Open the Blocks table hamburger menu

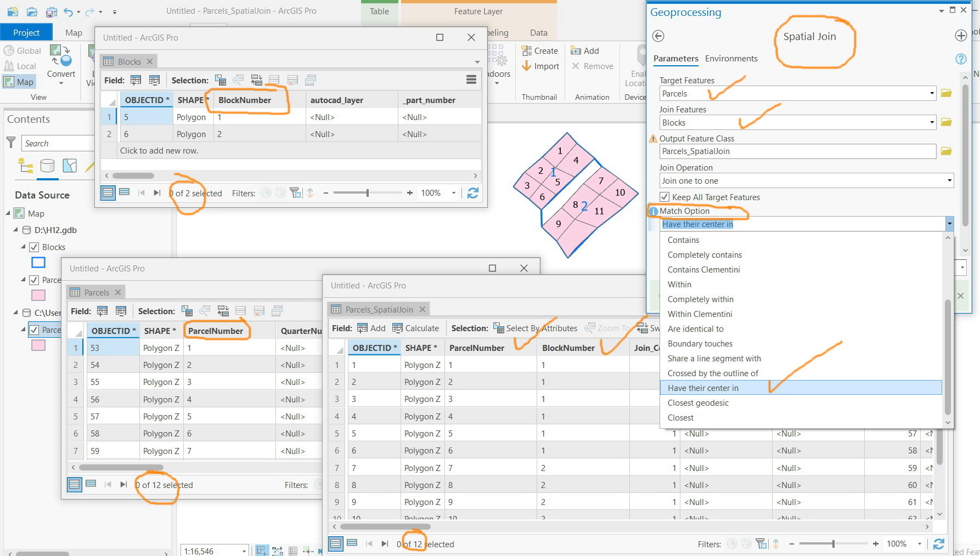point(471,80)
